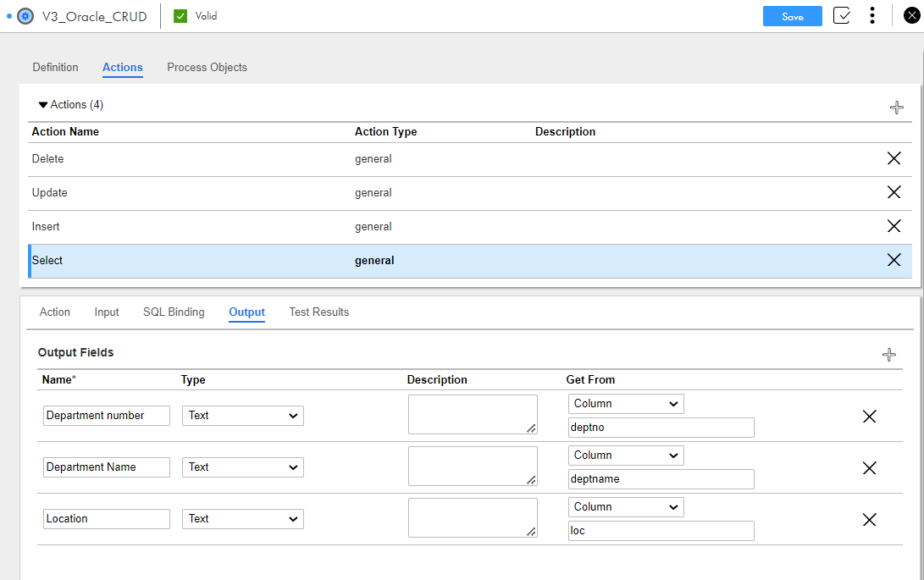This screenshot has width=924, height=580.
Task: Open Type dropdown for Location field
Action: [x=242, y=519]
